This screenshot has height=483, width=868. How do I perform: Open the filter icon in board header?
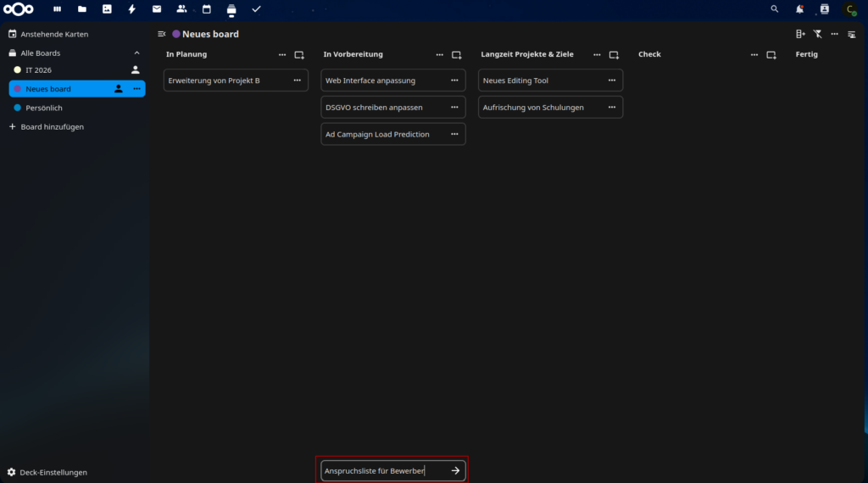click(817, 34)
